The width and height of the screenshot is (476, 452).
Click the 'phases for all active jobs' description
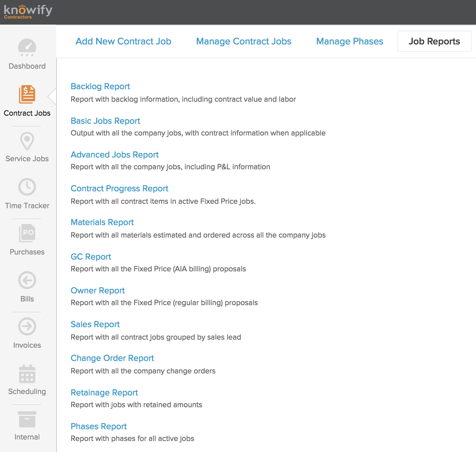(132, 438)
